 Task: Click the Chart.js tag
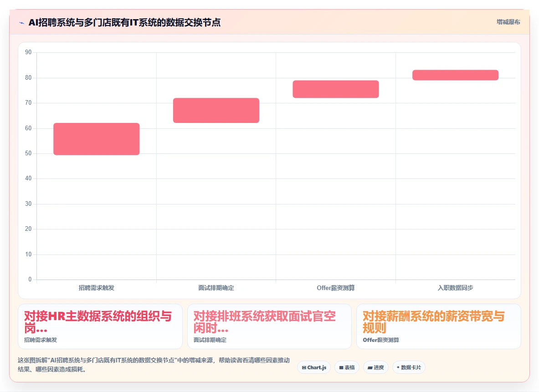(314, 367)
